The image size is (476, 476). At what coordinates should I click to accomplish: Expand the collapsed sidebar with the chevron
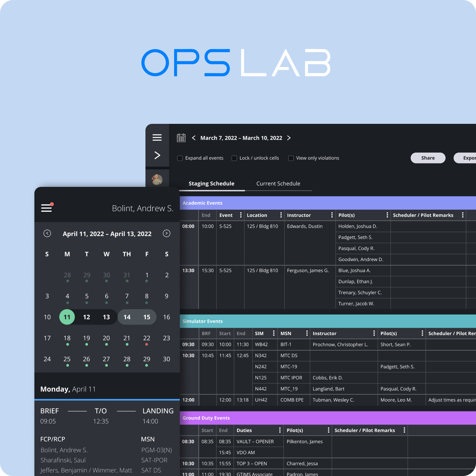[x=157, y=155]
